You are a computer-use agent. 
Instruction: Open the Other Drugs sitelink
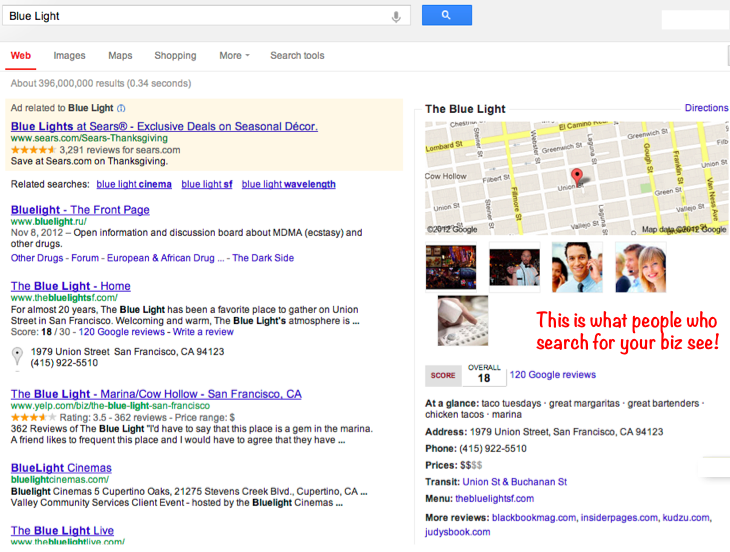coord(37,258)
